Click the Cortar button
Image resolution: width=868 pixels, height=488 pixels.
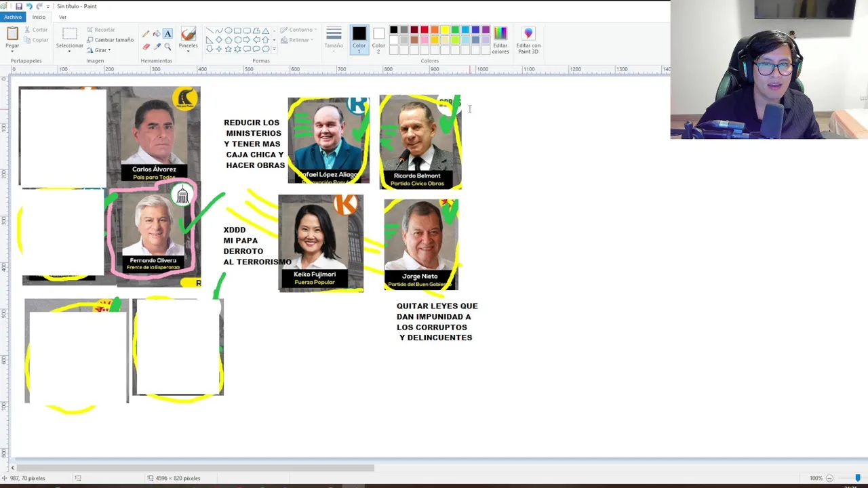pyautogui.click(x=36, y=30)
